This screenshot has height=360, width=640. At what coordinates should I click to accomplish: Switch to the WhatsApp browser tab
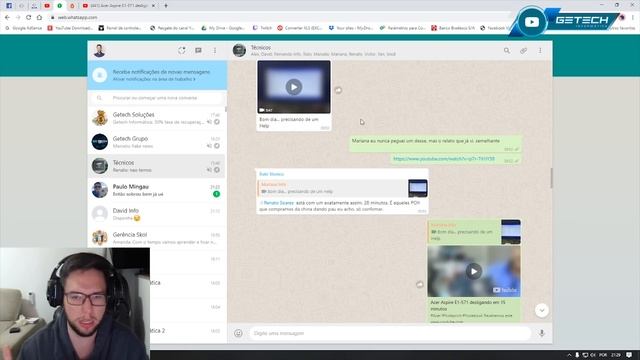point(60,6)
